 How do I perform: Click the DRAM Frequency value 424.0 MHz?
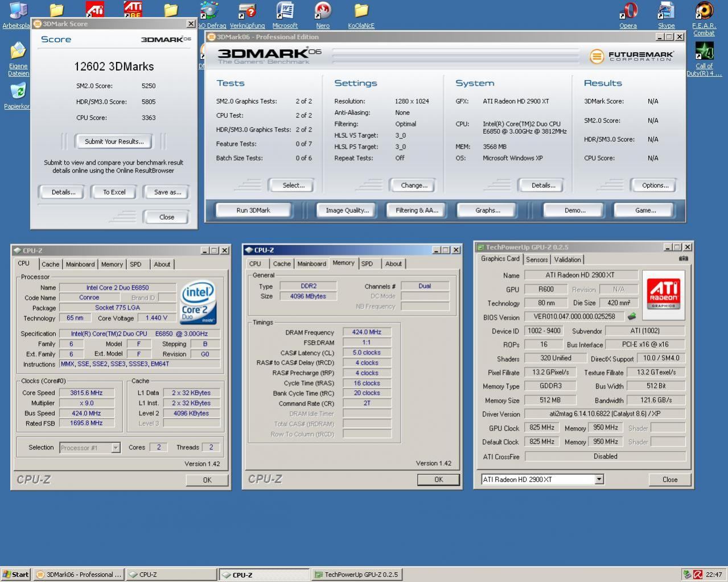pos(367,332)
